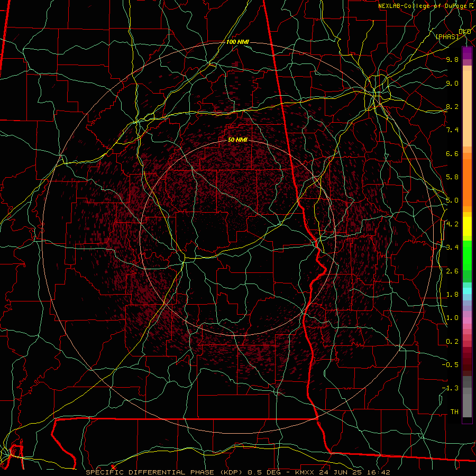Select the yellow band of the color bar

point(467,226)
